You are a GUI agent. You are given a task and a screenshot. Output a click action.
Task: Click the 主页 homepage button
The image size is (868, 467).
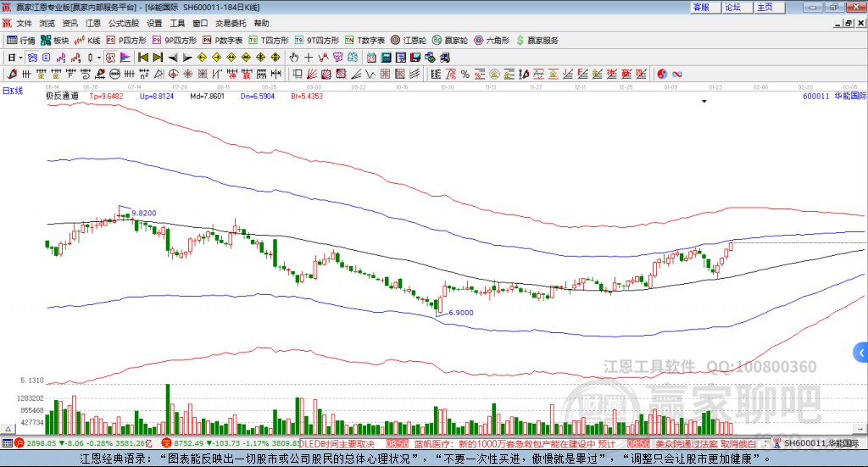click(770, 7)
